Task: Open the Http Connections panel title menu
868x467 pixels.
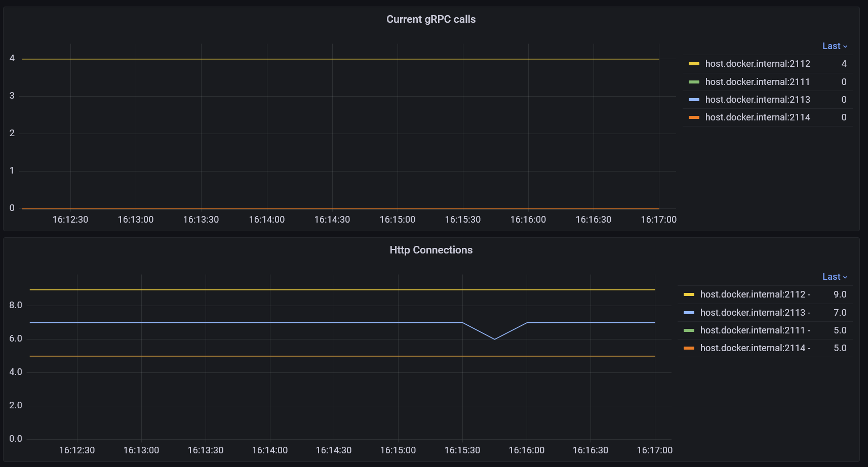Action: pos(431,250)
